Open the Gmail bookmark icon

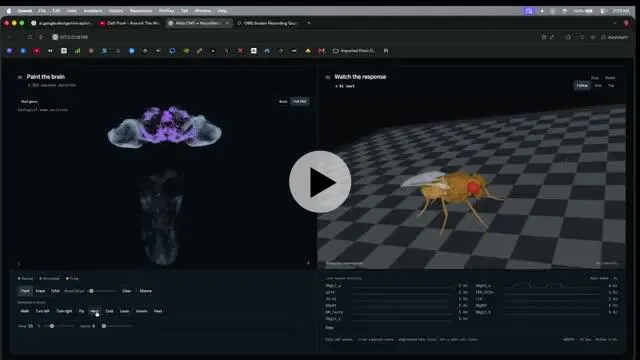click(x=322, y=51)
